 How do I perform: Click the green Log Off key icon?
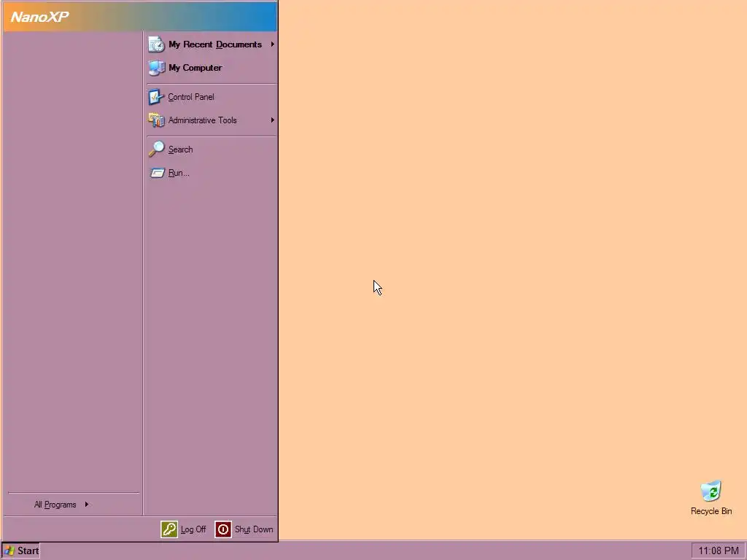point(169,529)
